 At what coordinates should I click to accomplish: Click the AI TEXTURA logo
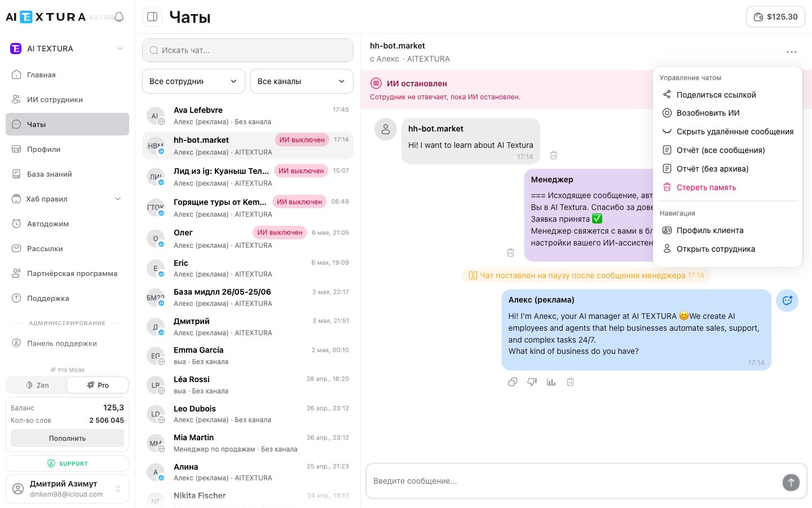point(46,17)
